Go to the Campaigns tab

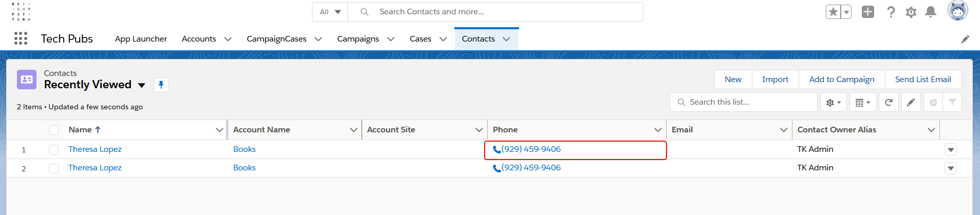coord(358,39)
